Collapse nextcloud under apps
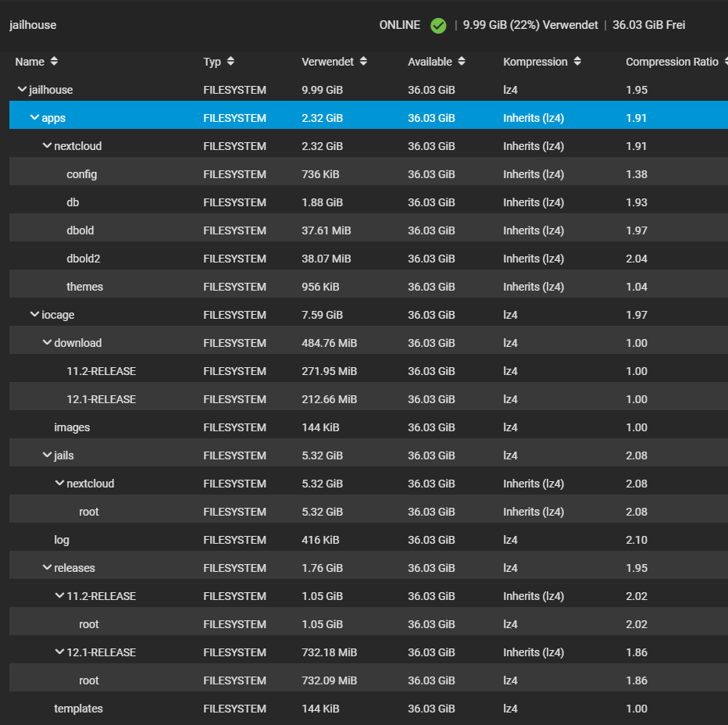 47,145
